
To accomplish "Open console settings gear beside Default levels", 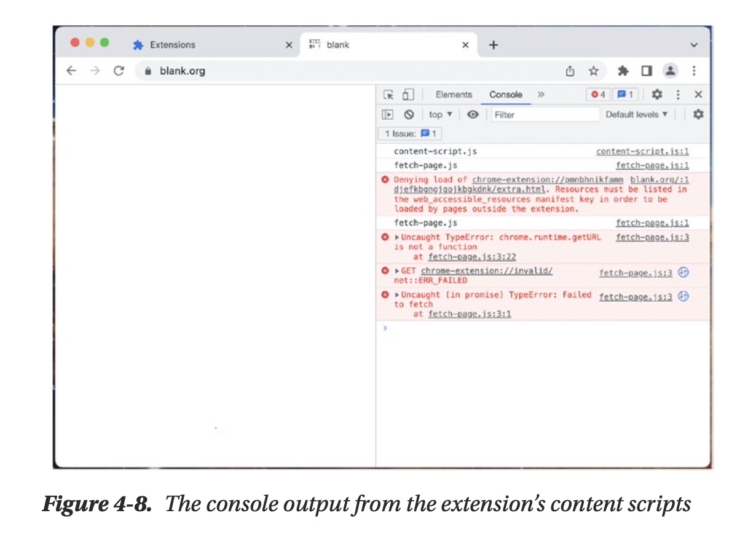I will click(698, 114).
